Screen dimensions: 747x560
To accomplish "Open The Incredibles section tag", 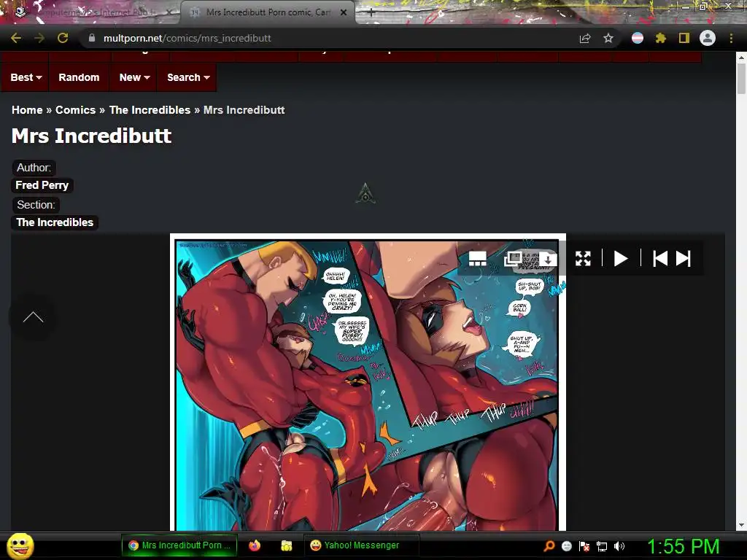I will [55, 222].
